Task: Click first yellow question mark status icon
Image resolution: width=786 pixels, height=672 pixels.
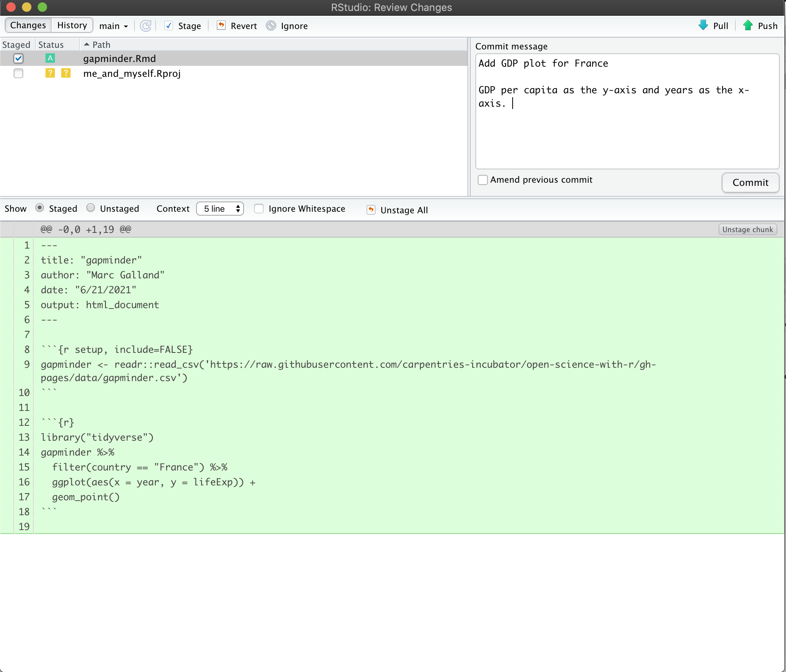Action: (x=50, y=73)
